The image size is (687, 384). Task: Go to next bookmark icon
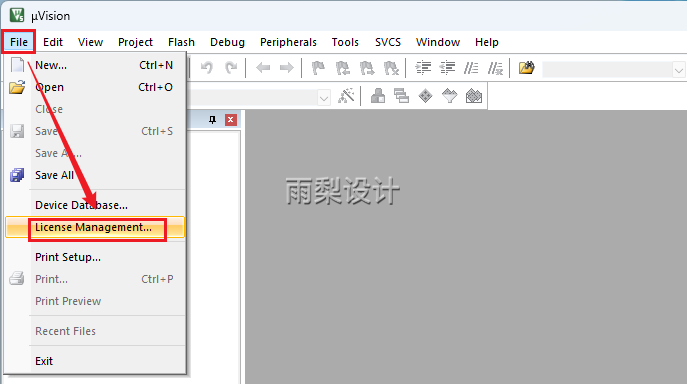point(367,68)
